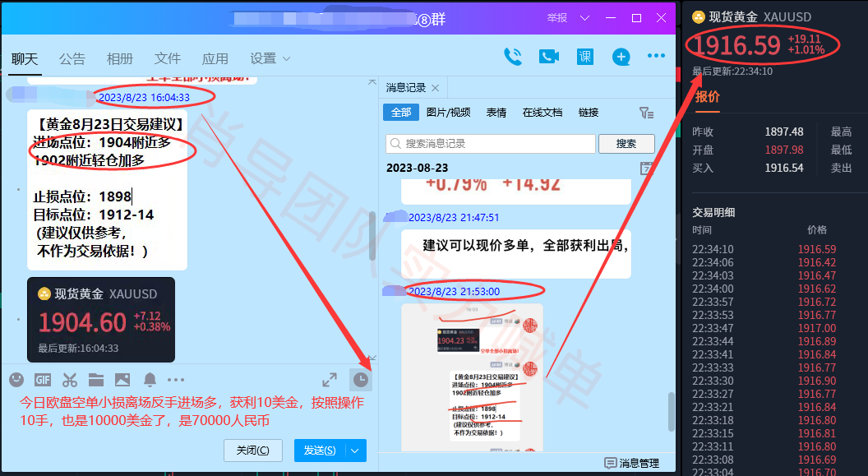
Task: Open the 相册 tab
Action: pos(120,58)
